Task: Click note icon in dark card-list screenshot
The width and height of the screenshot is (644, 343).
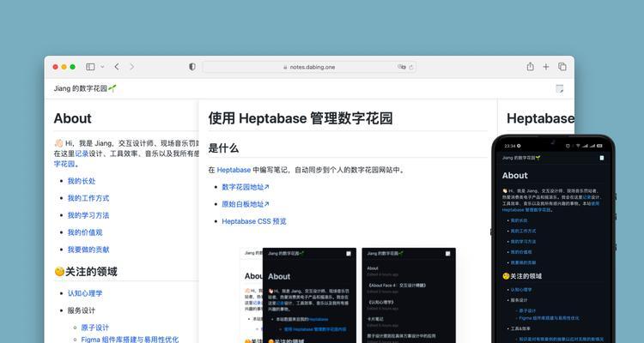Action: pos(448,254)
